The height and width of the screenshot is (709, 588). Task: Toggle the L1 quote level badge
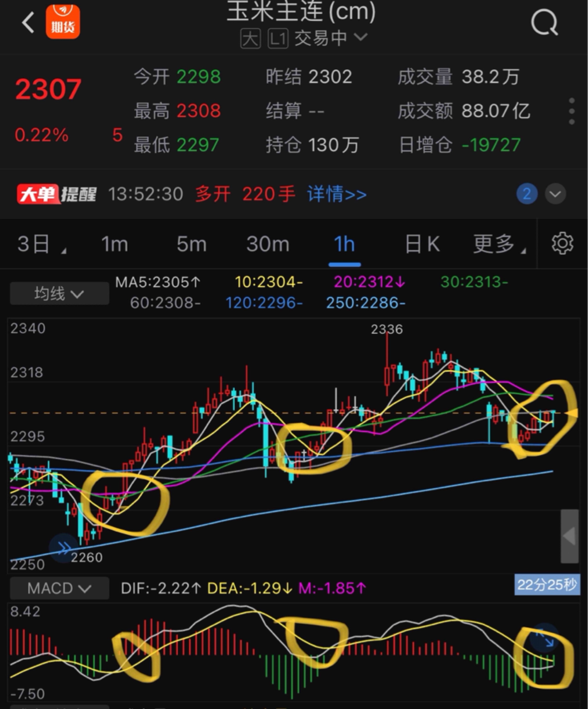tap(278, 39)
